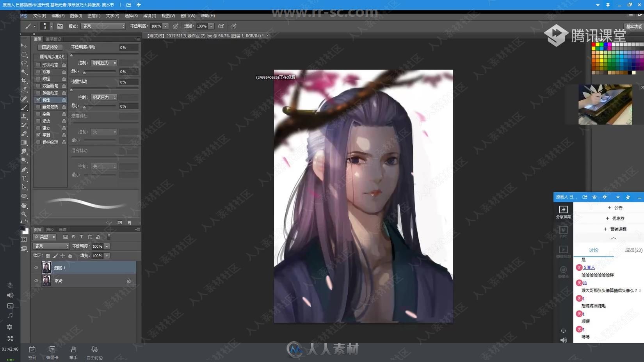Viewport: 644px width, 362px height.
Task: Open the opacity jitter 控制 dropdown
Action: pyautogui.click(x=103, y=63)
